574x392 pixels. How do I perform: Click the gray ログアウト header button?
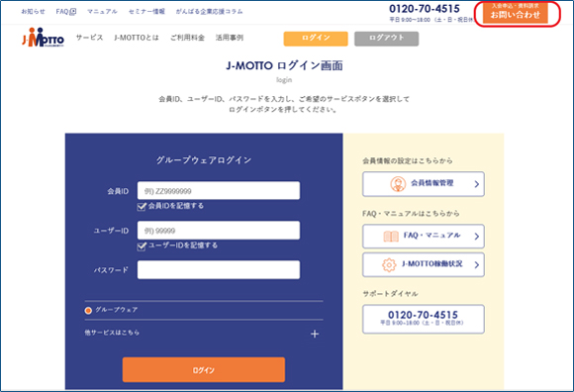point(386,39)
